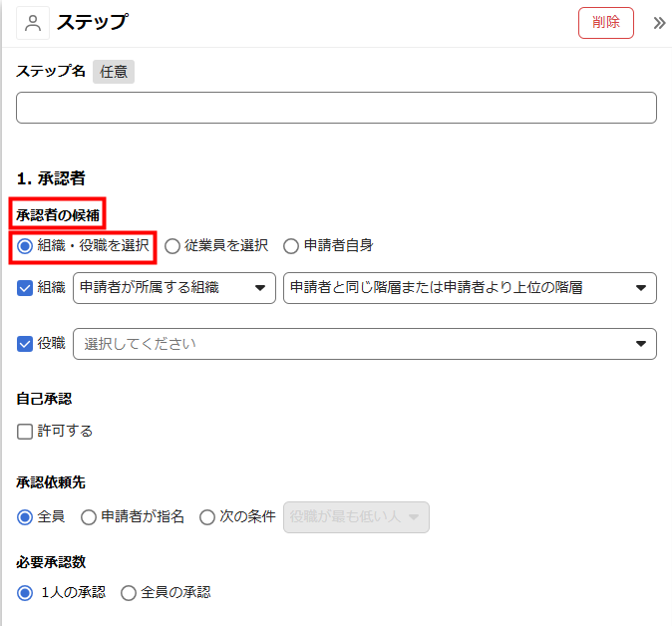Collapse panel with double chevron icon
The width and height of the screenshot is (672, 626).
coord(658,23)
